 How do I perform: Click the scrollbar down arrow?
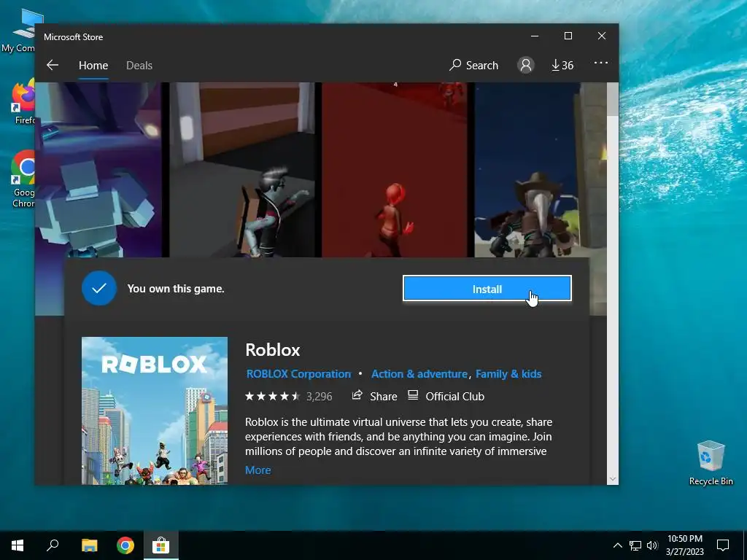tap(613, 479)
